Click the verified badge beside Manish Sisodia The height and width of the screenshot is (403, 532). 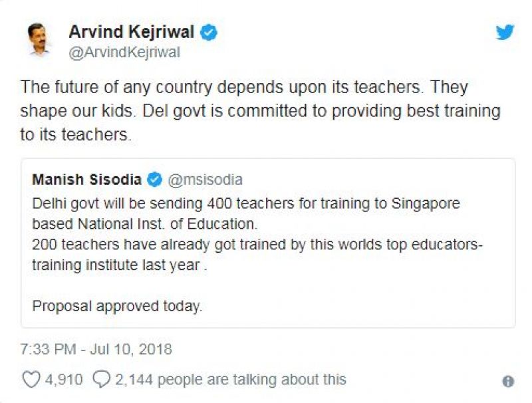(x=154, y=180)
